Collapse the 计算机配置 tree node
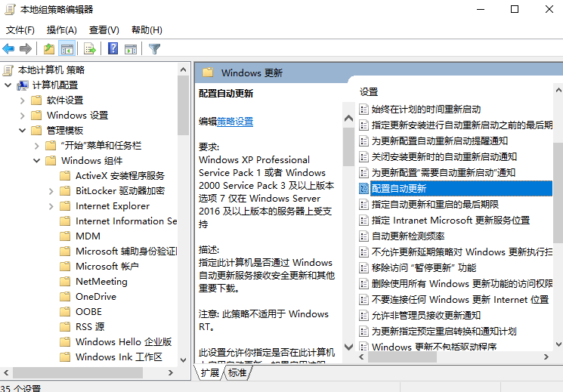Screen dimensions: 563x392 (x=8, y=85)
